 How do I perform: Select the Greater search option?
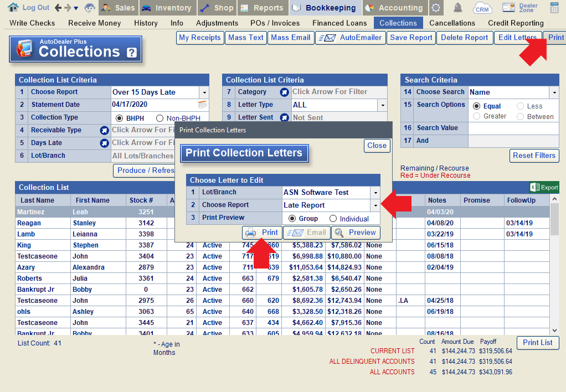476,116
